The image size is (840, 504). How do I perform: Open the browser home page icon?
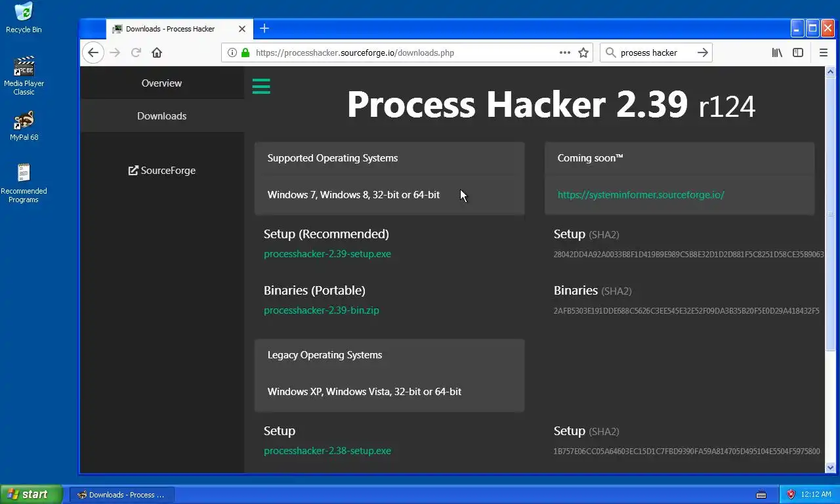157,52
